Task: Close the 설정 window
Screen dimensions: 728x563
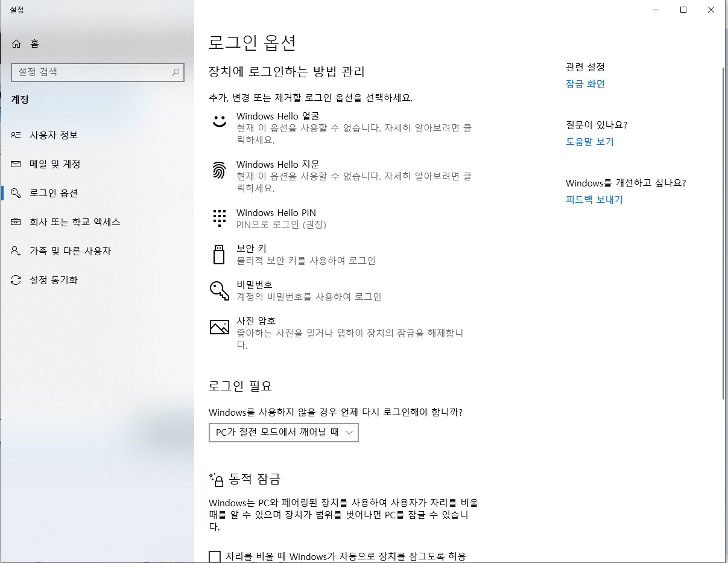Action: (712, 10)
